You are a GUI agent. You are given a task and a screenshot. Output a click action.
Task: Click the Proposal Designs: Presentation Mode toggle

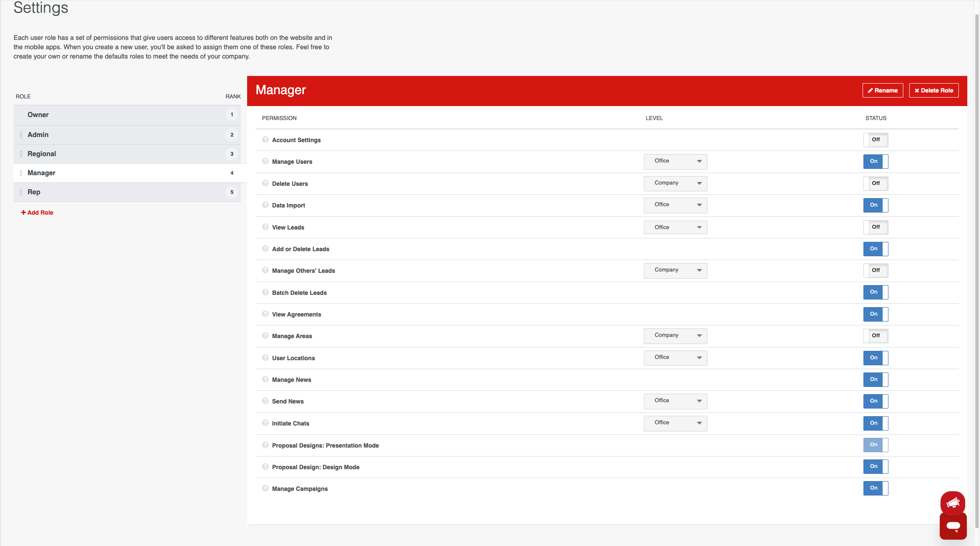coord(876,445)
